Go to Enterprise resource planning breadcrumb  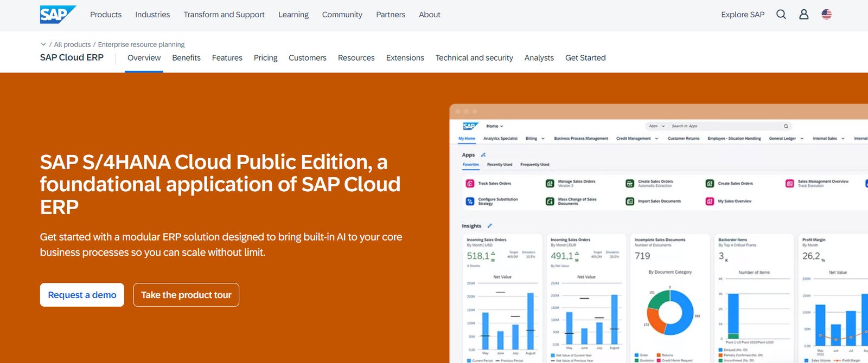click(x=141, y=44)
